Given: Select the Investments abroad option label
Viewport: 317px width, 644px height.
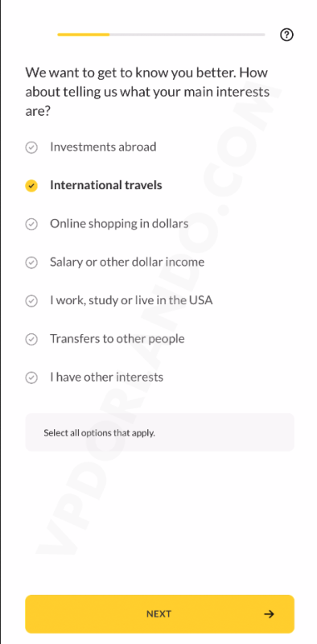Looking at the screenshot, I should 103,147.
